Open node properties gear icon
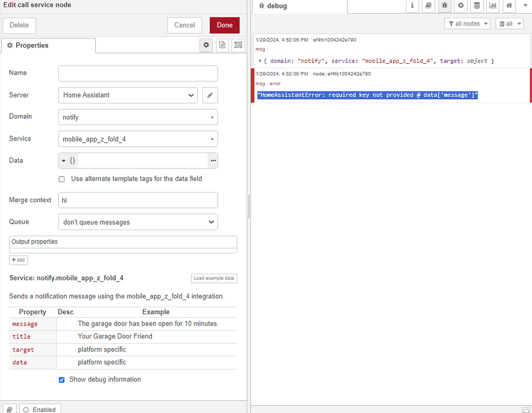The image size is (532, 413). click(x=206, y=45)
